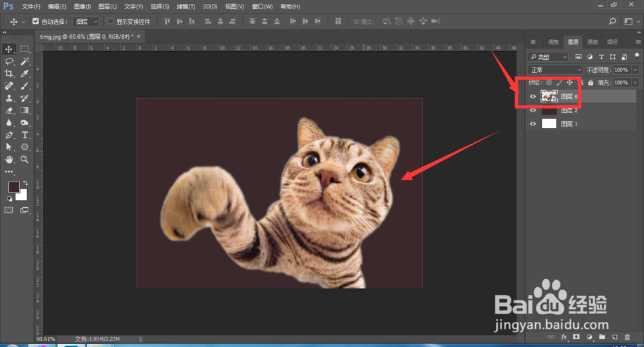Add a layer mask from the Layers panel
This screenshot has height=347, width=644.
576,337
